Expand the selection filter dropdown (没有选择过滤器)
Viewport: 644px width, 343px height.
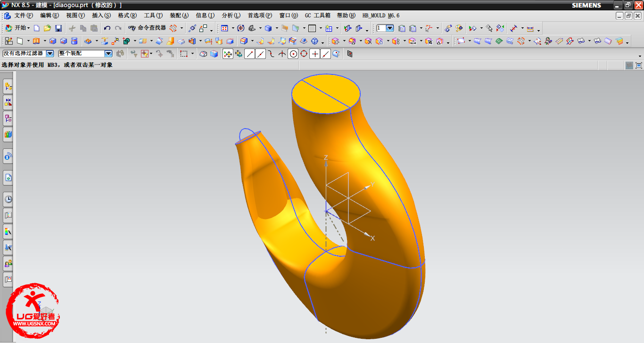[50, 54]
